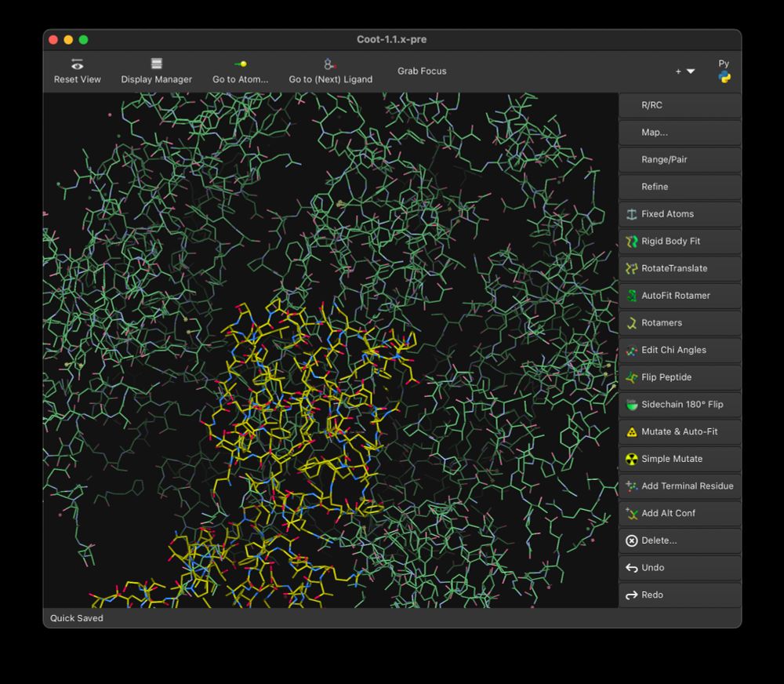Click the R/RC button

click(x=680, y=105)
